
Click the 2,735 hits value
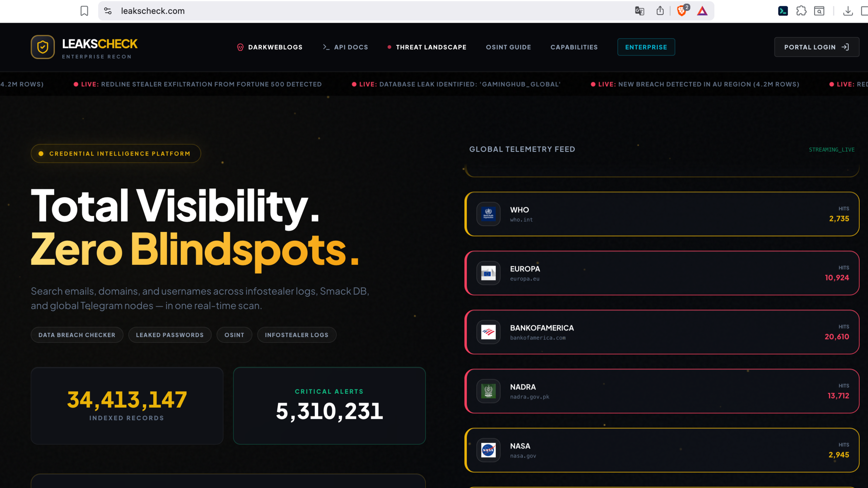point(839,219)
